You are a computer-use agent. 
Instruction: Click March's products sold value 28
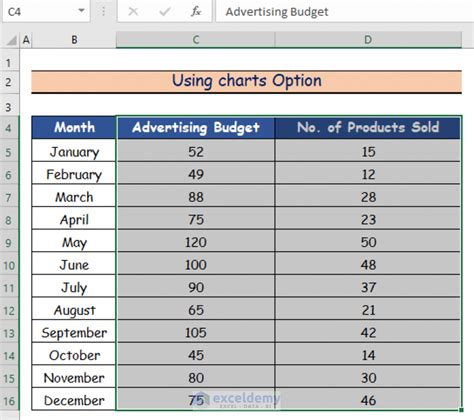pyautogui.click(x=368, y=197)
